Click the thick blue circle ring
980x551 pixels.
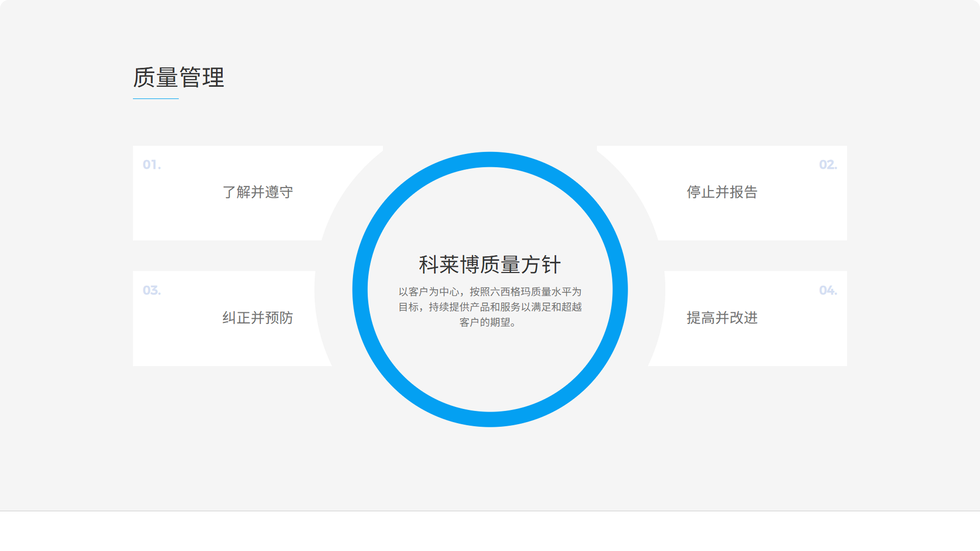tap(490, 159)
